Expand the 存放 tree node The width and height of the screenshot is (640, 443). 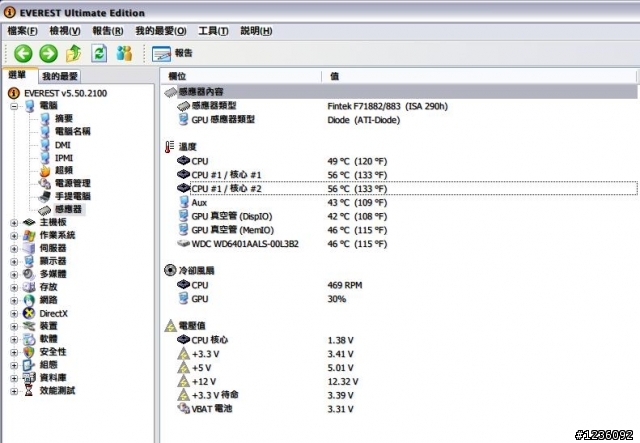click(x=14, y=288)
